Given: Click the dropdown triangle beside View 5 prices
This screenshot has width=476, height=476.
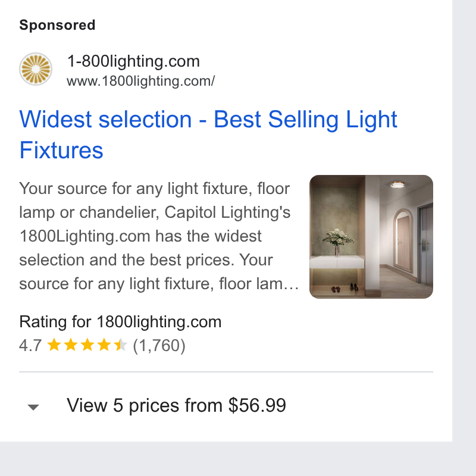Looking at the screenshot, I should pos(33,407).
